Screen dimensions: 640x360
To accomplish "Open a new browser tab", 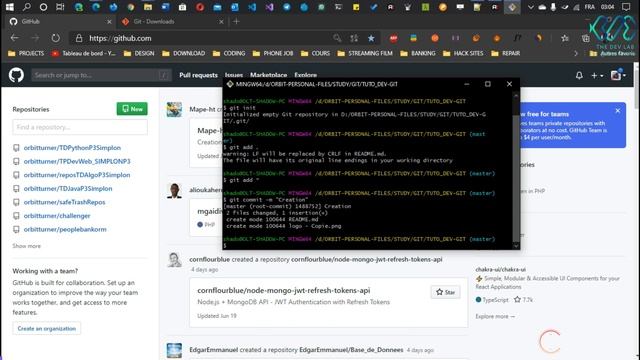I will click(236, 22).
